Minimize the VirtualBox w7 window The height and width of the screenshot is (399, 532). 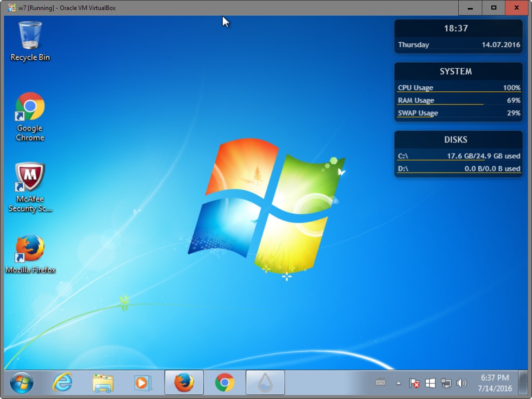[470, 8]
